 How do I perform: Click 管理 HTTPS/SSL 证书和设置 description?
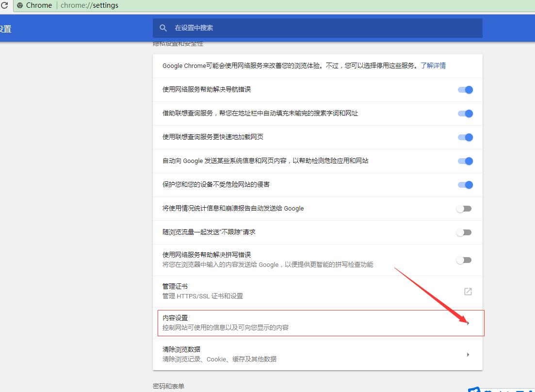tap(203, 296)
